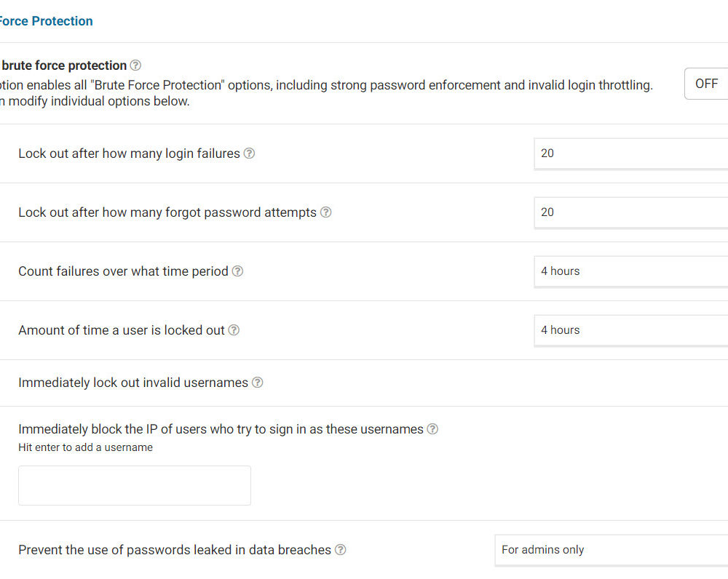Click help icon beside brute force protection heading

(135, 65)
